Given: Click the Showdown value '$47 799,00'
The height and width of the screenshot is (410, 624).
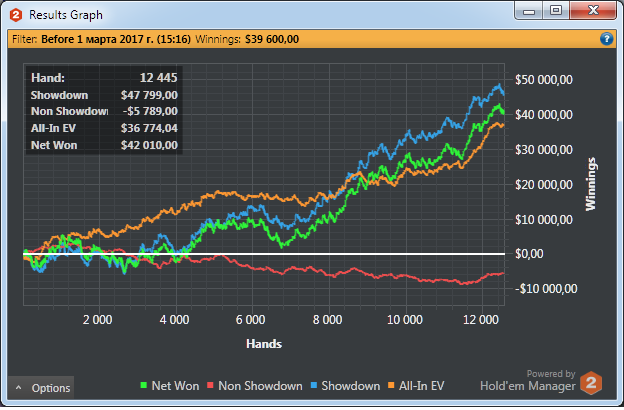Looking at the screenshot, I should tap(149, 95).
